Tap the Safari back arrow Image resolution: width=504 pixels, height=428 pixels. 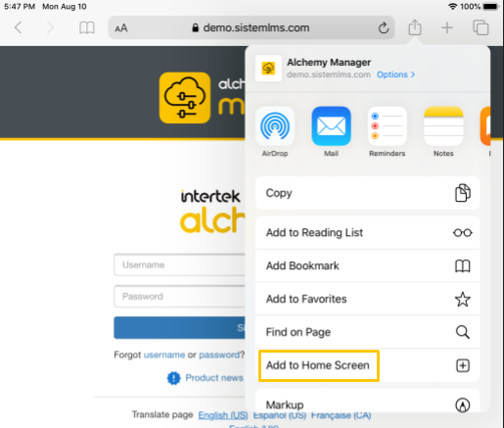(19, 27)
